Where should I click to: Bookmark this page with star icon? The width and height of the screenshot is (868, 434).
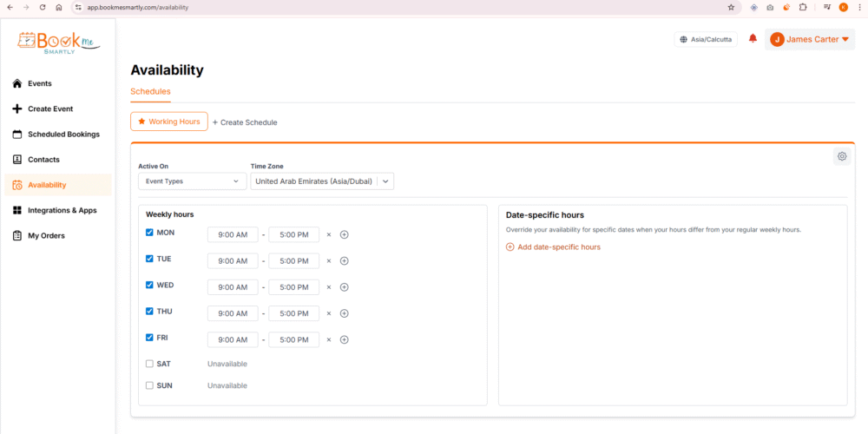point(731,7)
